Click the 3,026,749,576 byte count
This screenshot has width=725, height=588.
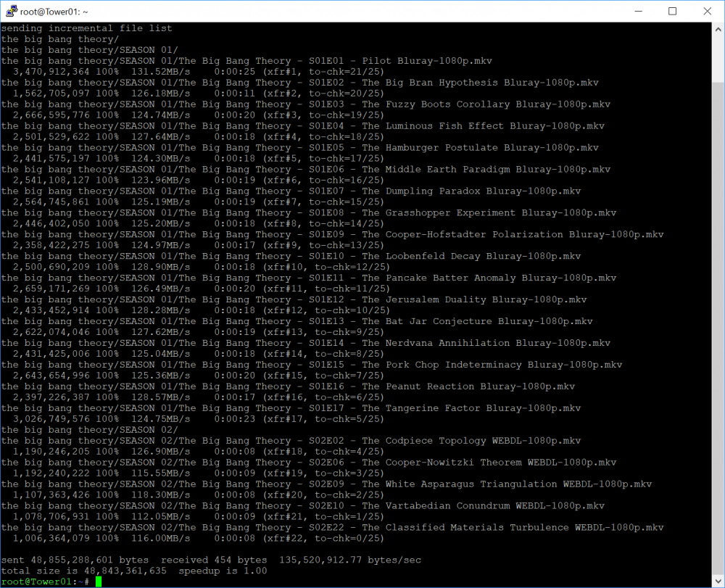tap(51, 419)
